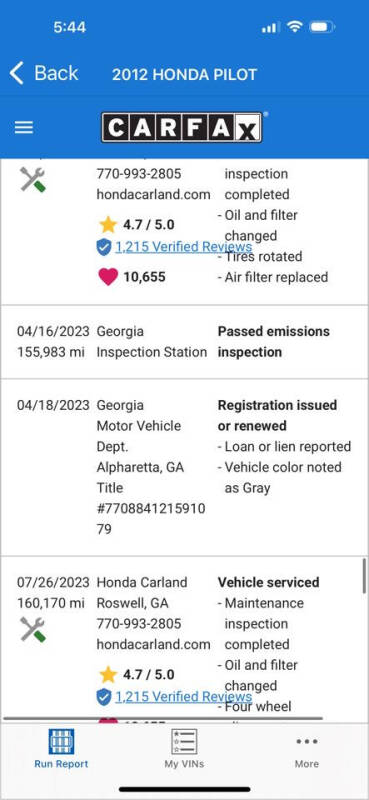The height and width of the screenshot is (800, 369).
Task: Tap the top wrench service icon
Action: coord(33,180)
